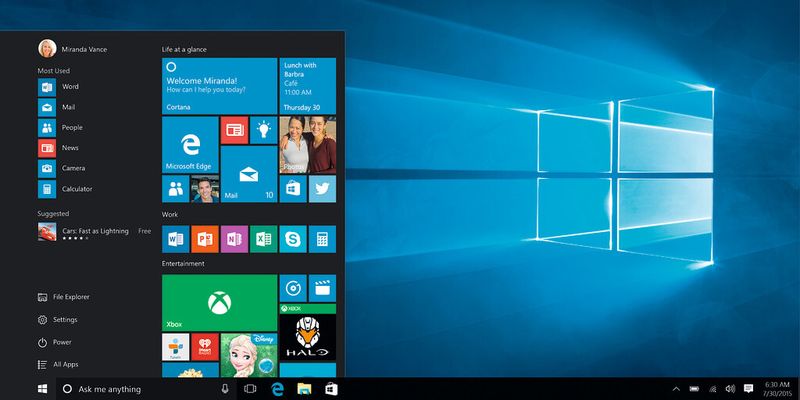Click the volume speaker icon in the tray
The height and width of the screenshot is (400, 800).
[730, 389]
